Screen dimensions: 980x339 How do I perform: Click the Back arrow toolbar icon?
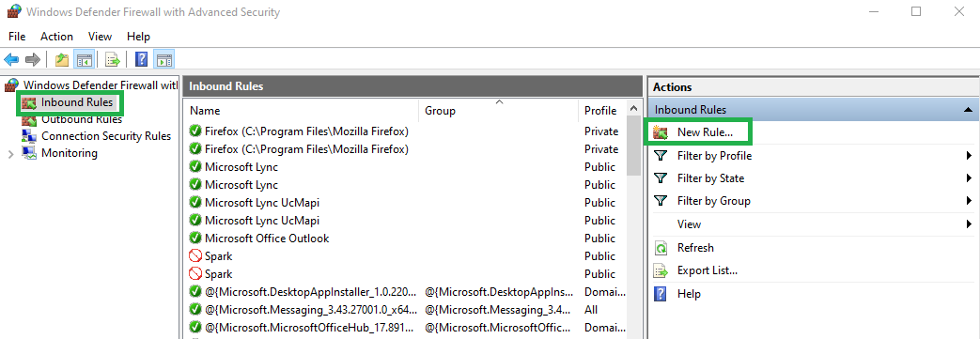tap(11, 60)
